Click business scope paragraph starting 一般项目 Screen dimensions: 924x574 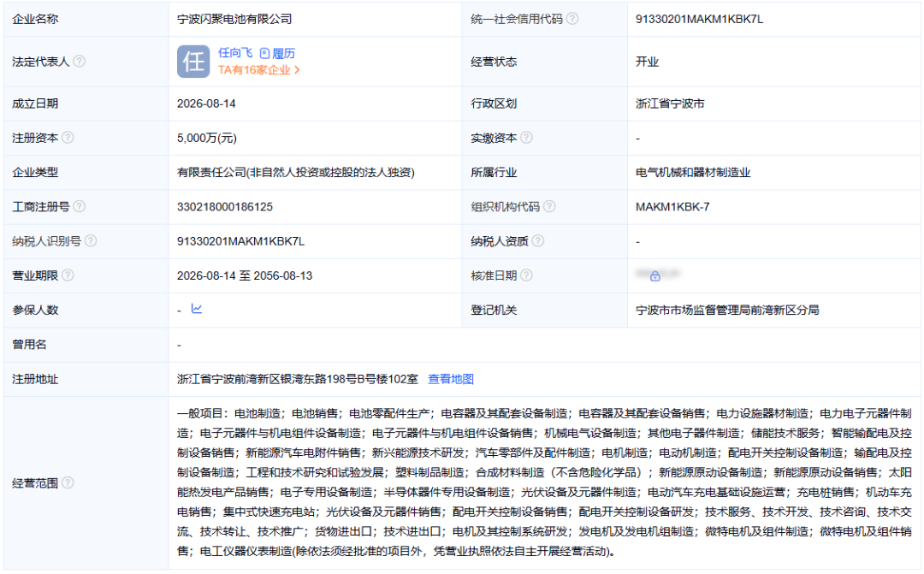tap(544, 482)
